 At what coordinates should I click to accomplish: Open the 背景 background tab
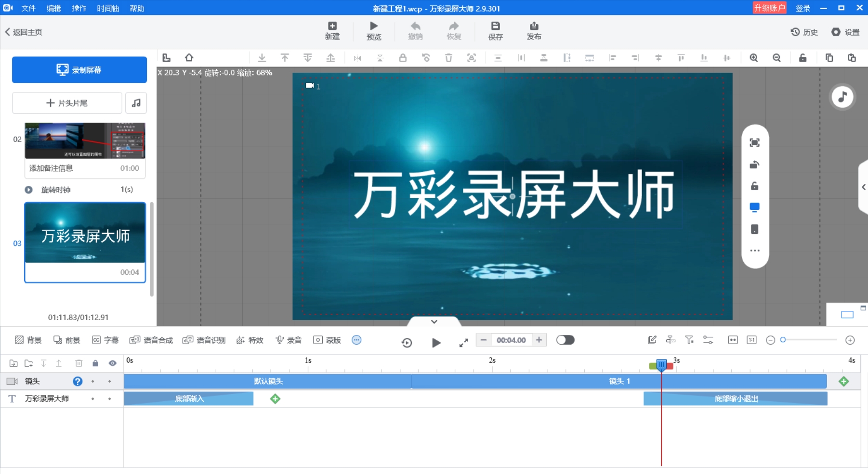[28, 340]
